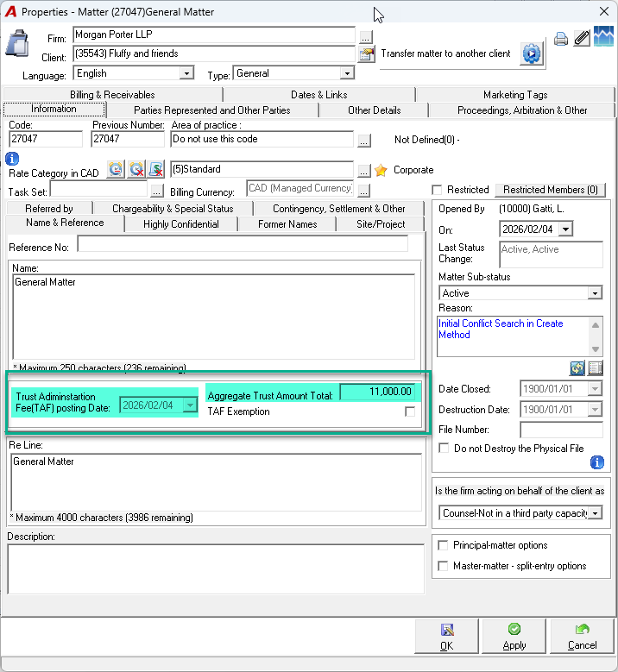Click into the Reference No input field
This screenshot has height=672, width=618.
pos(243,244)
